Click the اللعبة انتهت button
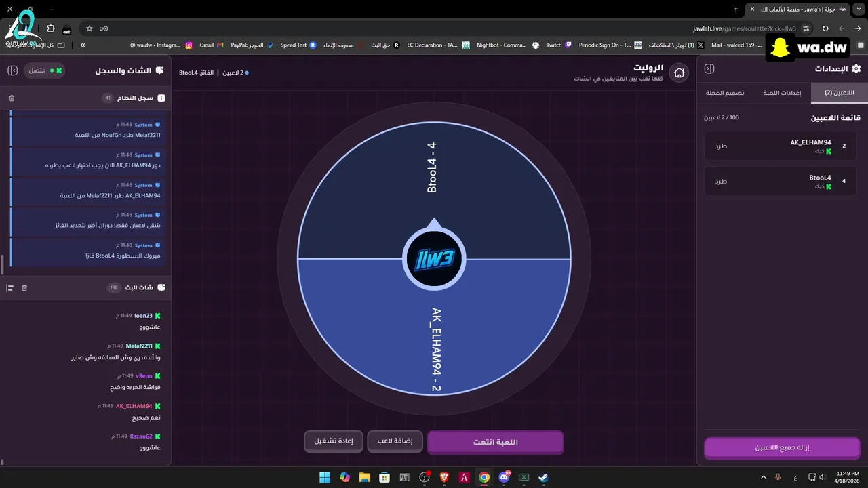This screenshot has height=488, width=868. click(x=495, y=442)
